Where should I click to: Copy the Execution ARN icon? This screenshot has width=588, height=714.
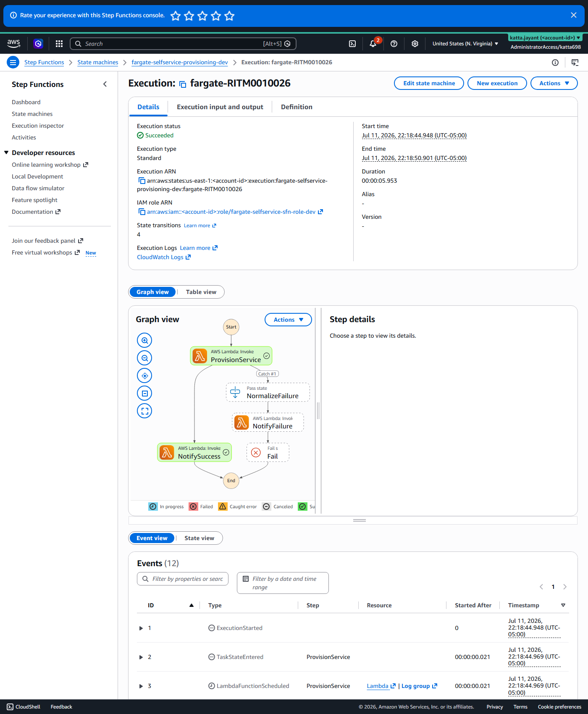click(x=142, y=181)
